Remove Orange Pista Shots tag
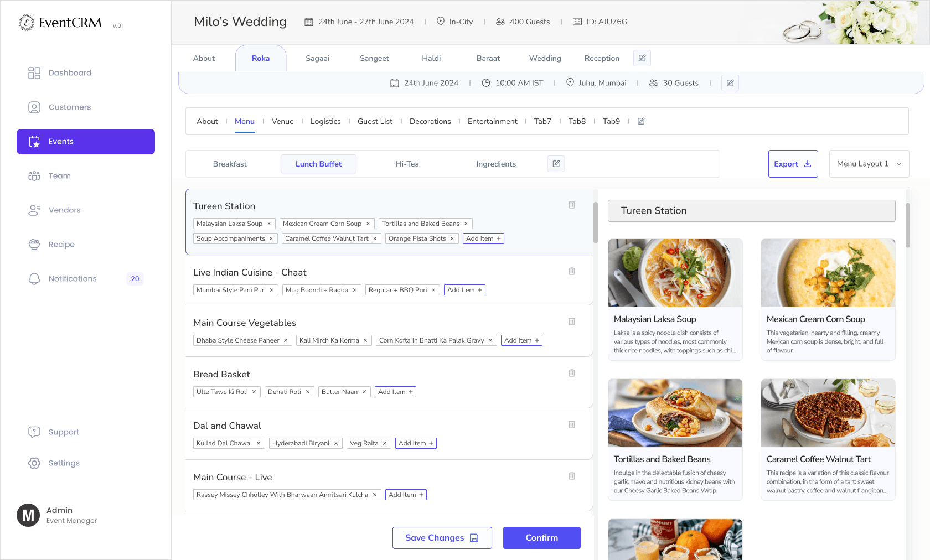The image size is (930, 560). [x=452, y=238]
